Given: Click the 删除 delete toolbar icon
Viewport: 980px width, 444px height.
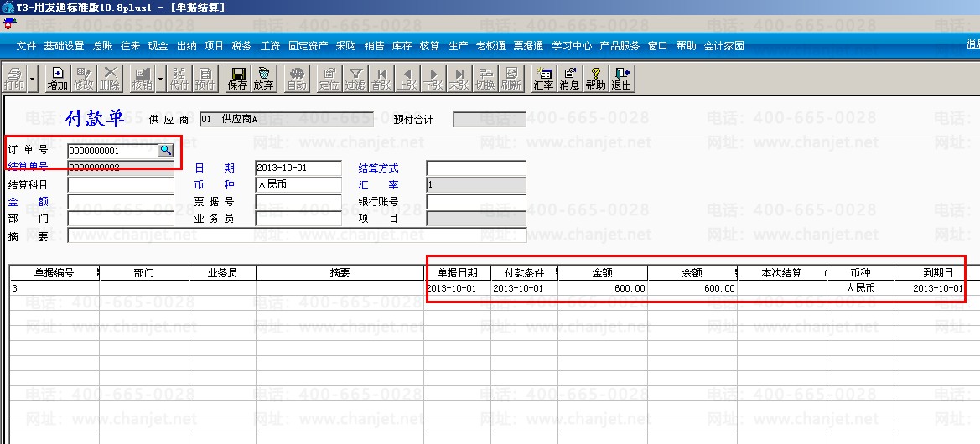Looking at the screenshot, I should point(109,79).
